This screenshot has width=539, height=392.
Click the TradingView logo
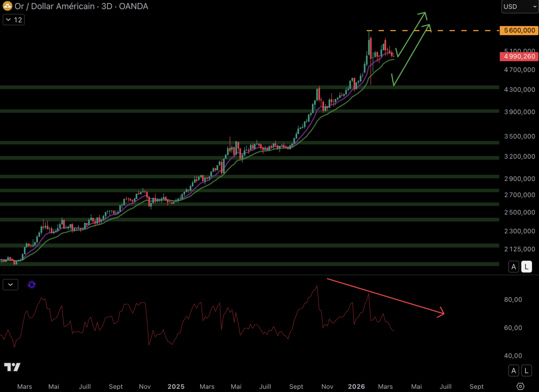(x=12, y=367)
